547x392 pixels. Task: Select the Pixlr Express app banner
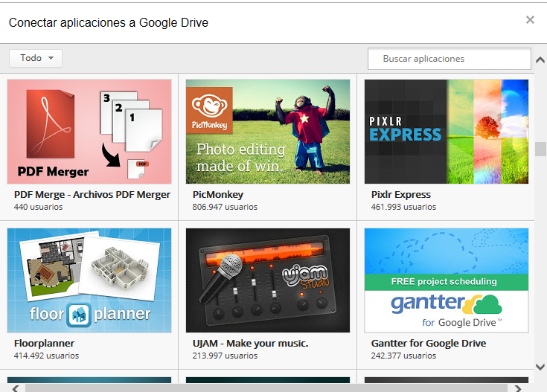point(446,132)
